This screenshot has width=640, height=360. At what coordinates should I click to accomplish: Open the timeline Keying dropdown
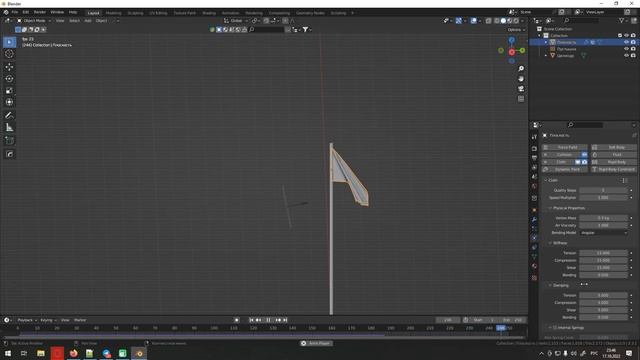(x=48, y=320)
